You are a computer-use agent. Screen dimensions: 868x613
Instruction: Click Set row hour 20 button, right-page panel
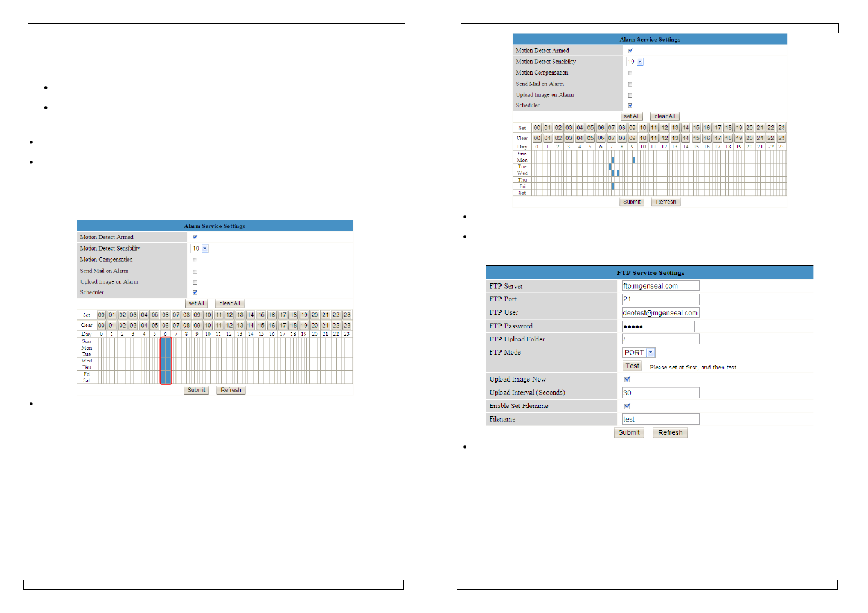coord(750,128)
